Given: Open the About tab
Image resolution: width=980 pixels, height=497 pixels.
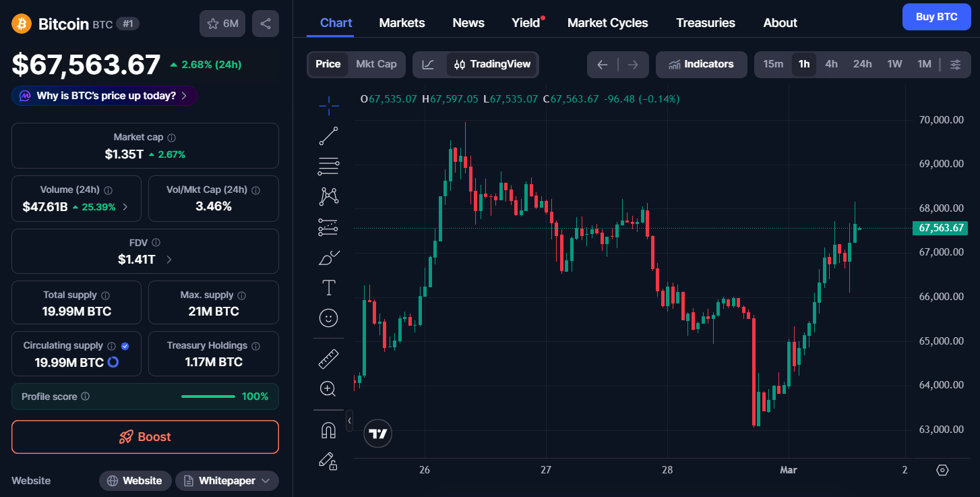Looking at the screenshot, I should [x=780, y=23].
